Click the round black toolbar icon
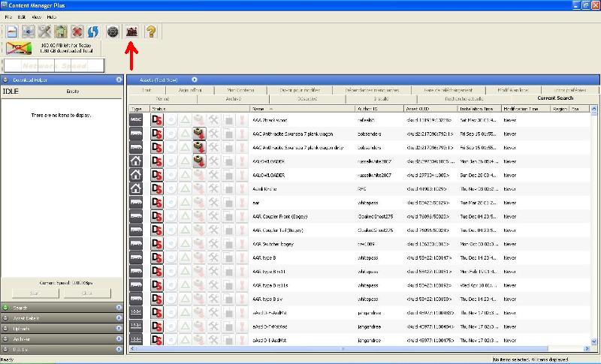The height and width of the screenshot is (364, 601). tap(112, 32)
